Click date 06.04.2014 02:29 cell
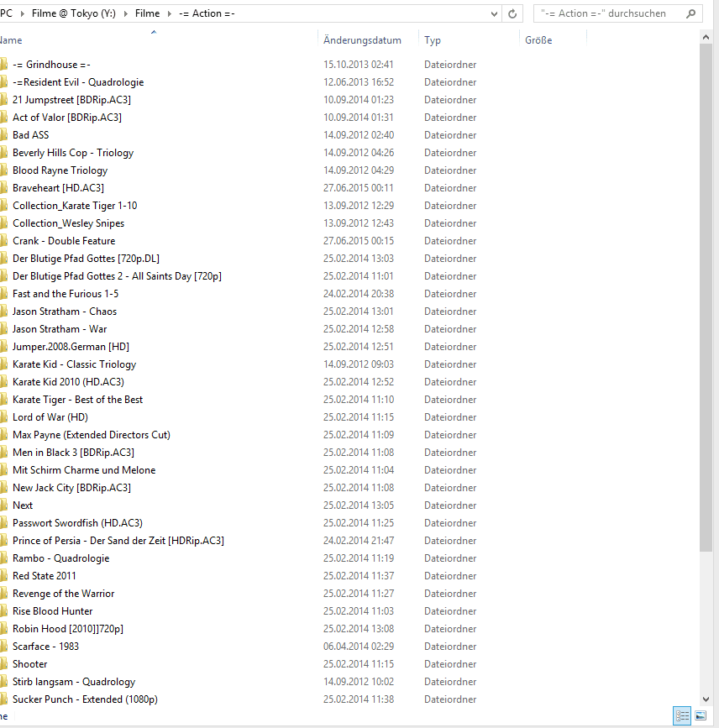Viewport: 719px width, 728px height. (359, 647)
